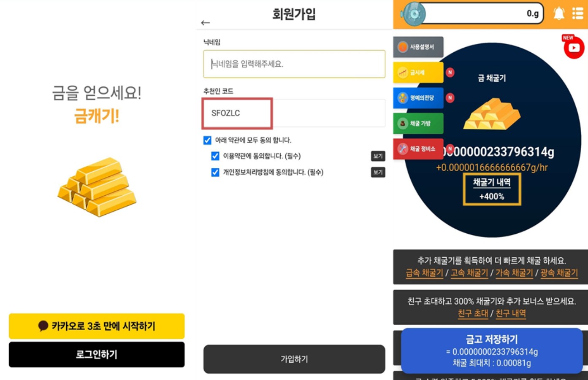The width and height of the screenshot is (588, 380).
Task: Open the 채굴 정비소 repair shop tab
Action: click(x=418, y=149)
